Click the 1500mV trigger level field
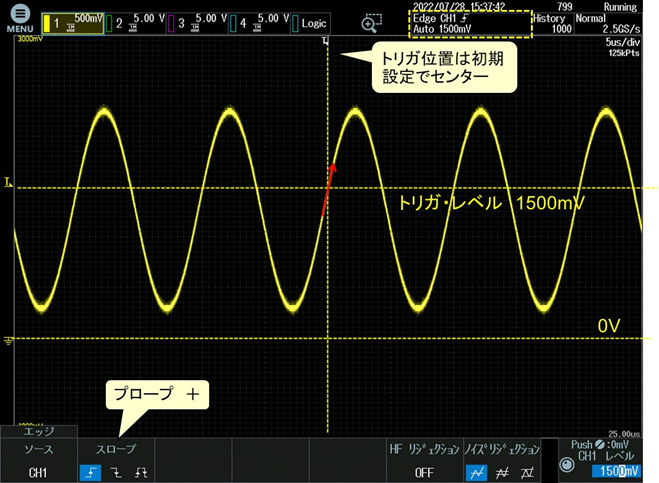Screen dimensions: 659x483 tap(617, 471)
